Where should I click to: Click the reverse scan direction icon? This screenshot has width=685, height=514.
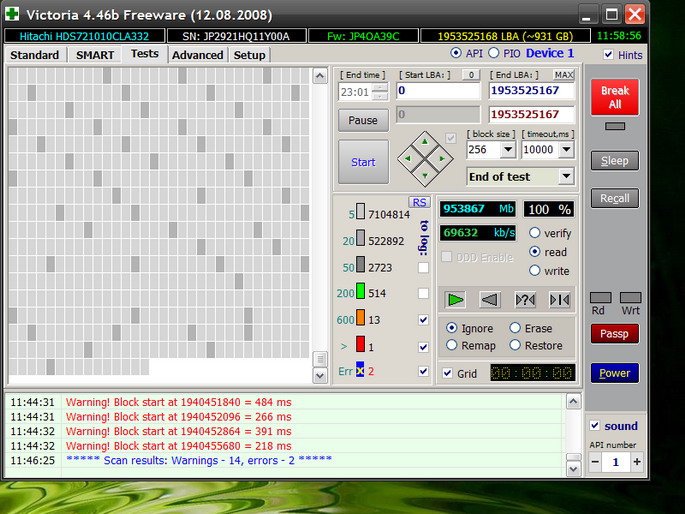pos(489,300)
